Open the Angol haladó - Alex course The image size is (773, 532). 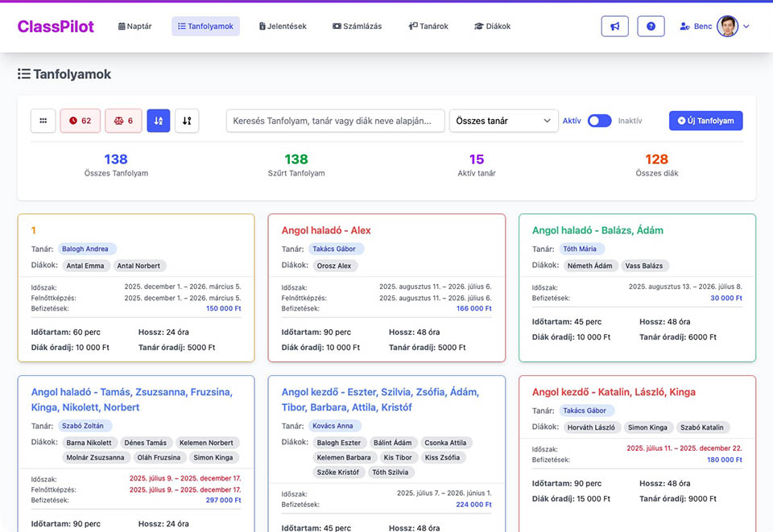(326, 230)
